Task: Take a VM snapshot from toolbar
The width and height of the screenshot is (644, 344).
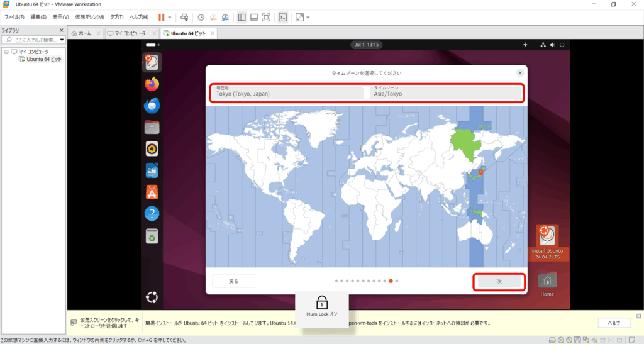Action: [x=201, y=17]
